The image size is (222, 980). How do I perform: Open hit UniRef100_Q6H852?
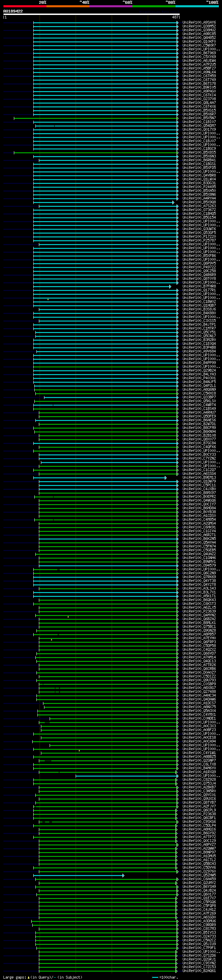tap(199, 38)
